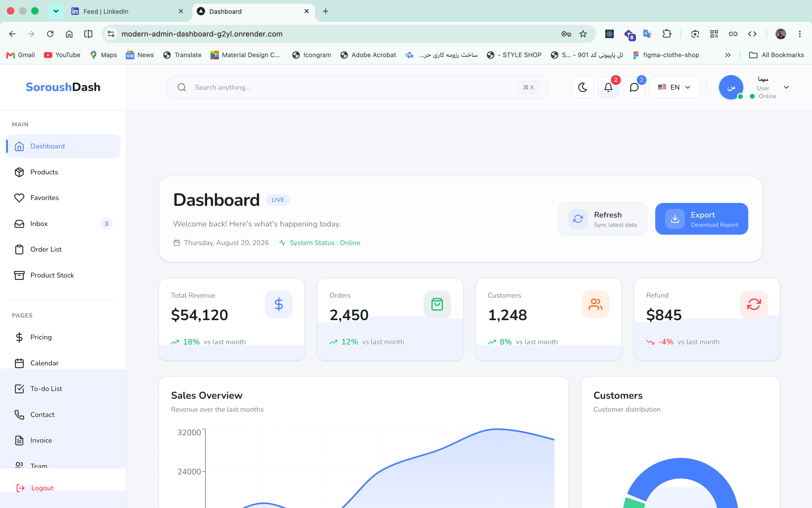Click the dollar icon on Total Revenue card

click(x=279, y=304)
